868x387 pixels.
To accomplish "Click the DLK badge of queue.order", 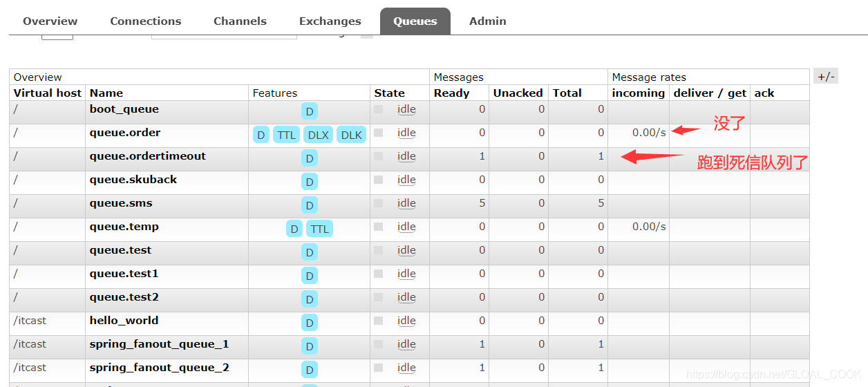I will [x=352, y=135].
